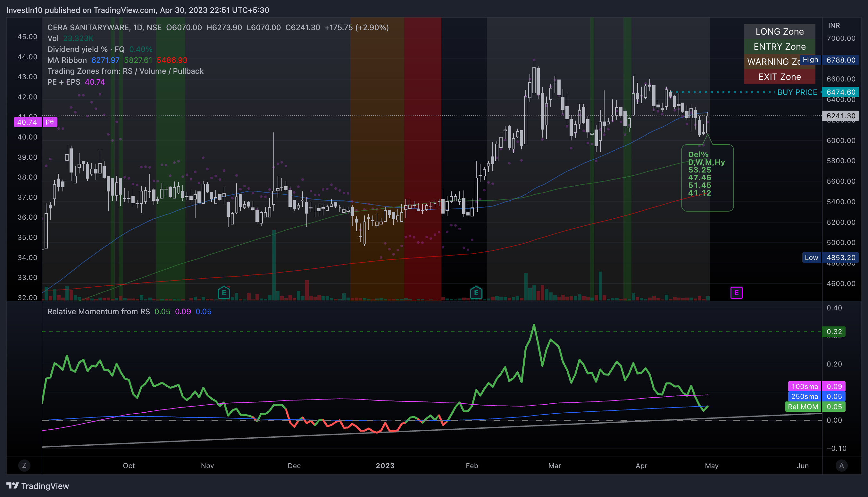The height and width of the screenshot is (497, 868).
Task: Click the earnings E marker in February
Action: point(476,292)
